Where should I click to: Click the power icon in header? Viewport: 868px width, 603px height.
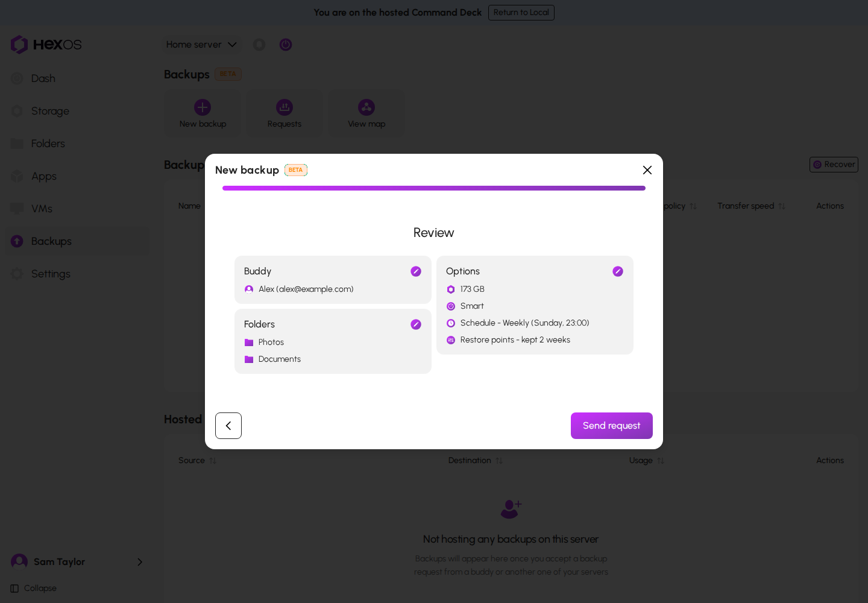coord(286,45)
